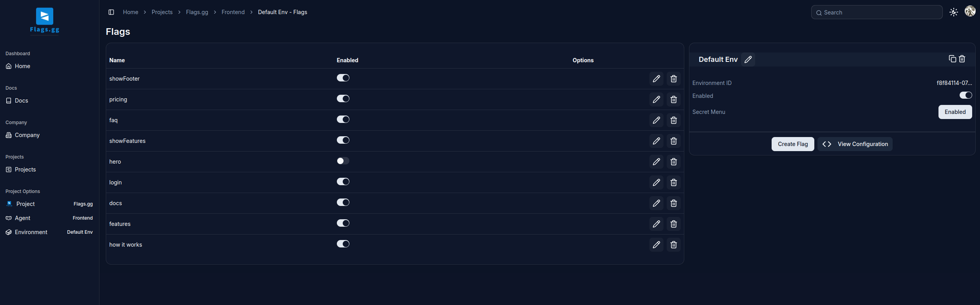
Task: Open Projects in the sidebar
Action: pos(49,170)
